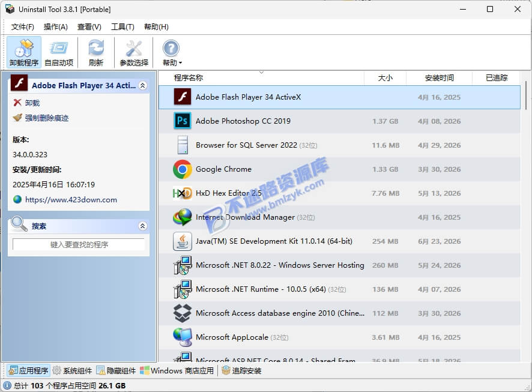Select the Google Chrome program name
This screenshot has height=392, width=532.
[x=223, y=169]
